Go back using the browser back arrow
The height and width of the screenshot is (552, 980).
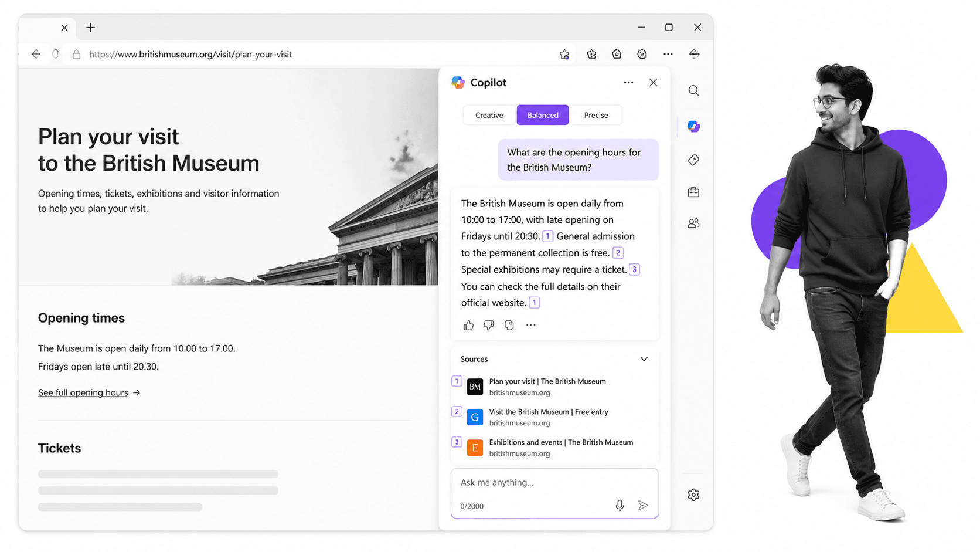pos(36,54)
